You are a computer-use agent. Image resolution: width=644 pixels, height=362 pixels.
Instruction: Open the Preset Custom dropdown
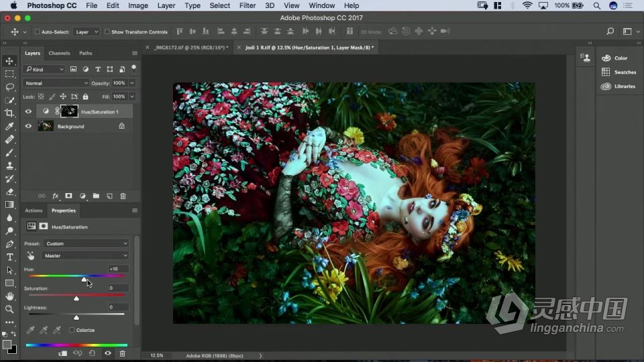click(85, 243)
